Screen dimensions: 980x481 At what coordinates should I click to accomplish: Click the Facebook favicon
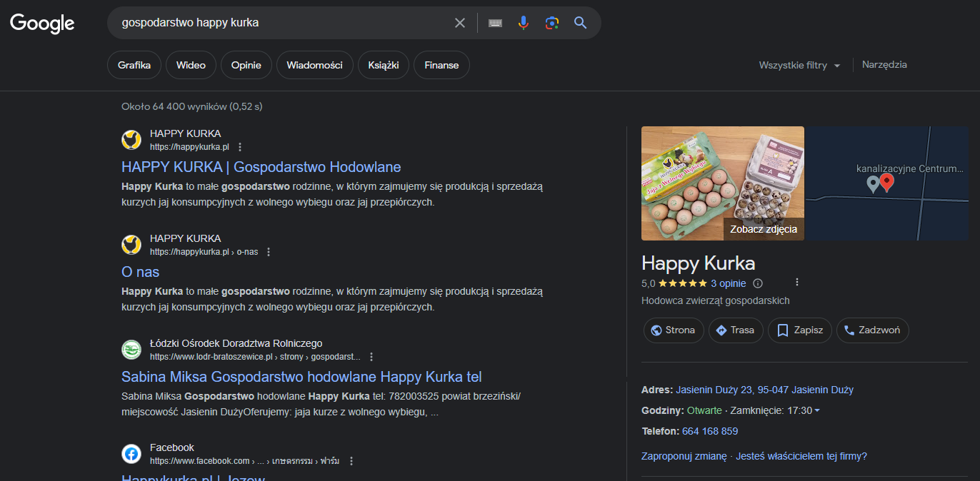point(131,454)
